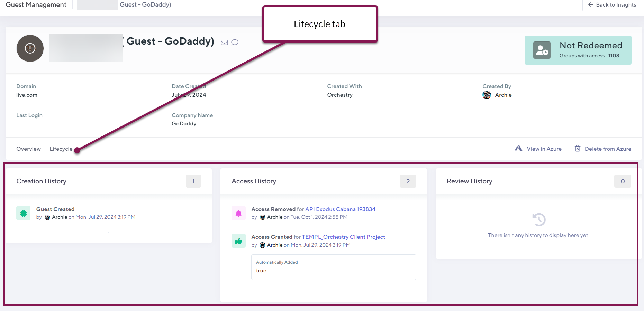
Task: Click the Creation History count badge
Action: (193, 181)
